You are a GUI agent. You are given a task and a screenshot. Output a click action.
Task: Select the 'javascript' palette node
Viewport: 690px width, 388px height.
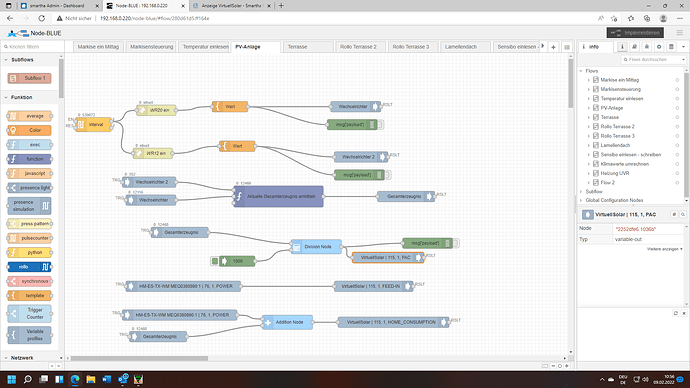coord(29,173)
